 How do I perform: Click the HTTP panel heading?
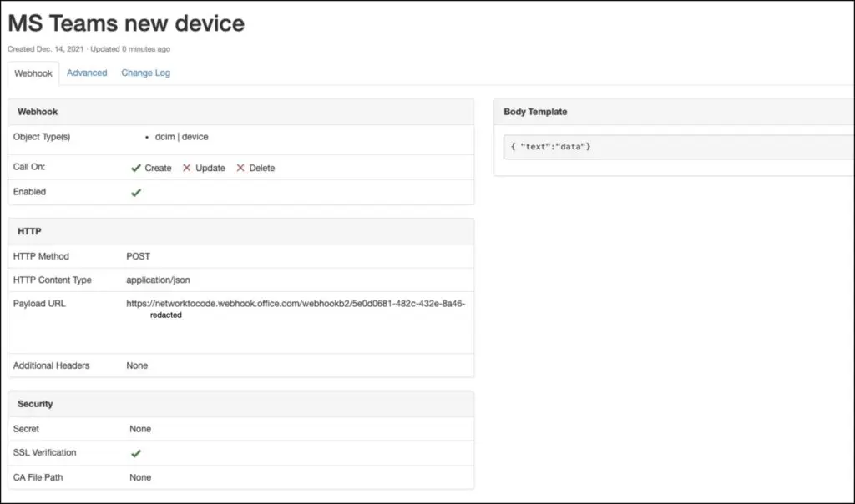click(29, 232)
